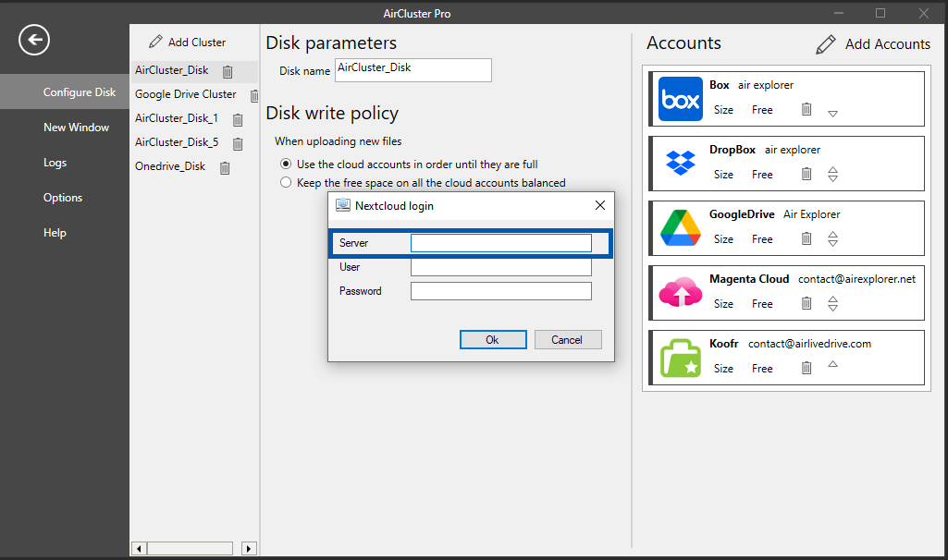Click the DropBox account name text

[x=733, y=150]
